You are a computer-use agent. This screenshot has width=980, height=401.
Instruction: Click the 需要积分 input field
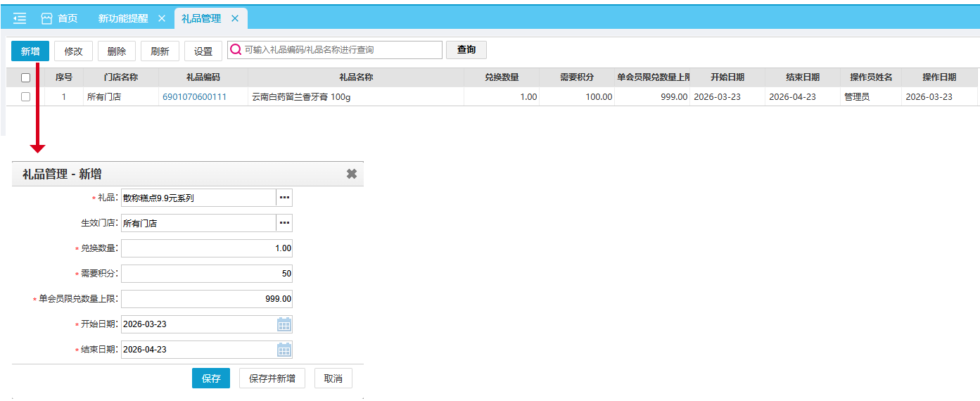coord(206,274)
